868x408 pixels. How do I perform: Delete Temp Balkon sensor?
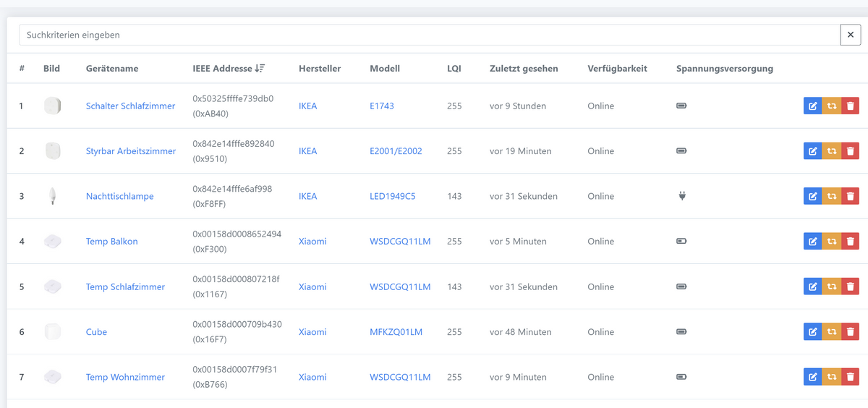pyautogui.click(x=850, y=242)
